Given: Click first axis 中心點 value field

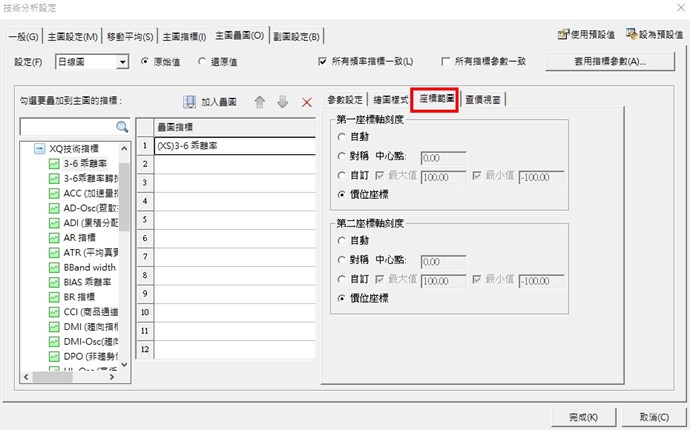Looking at the screenshot, I should pos(443,158).
